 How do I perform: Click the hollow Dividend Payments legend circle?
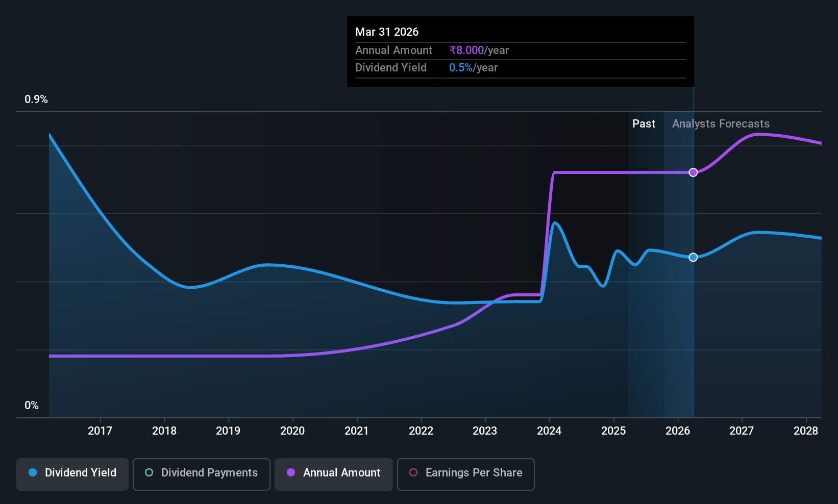(x=149, y=473)
